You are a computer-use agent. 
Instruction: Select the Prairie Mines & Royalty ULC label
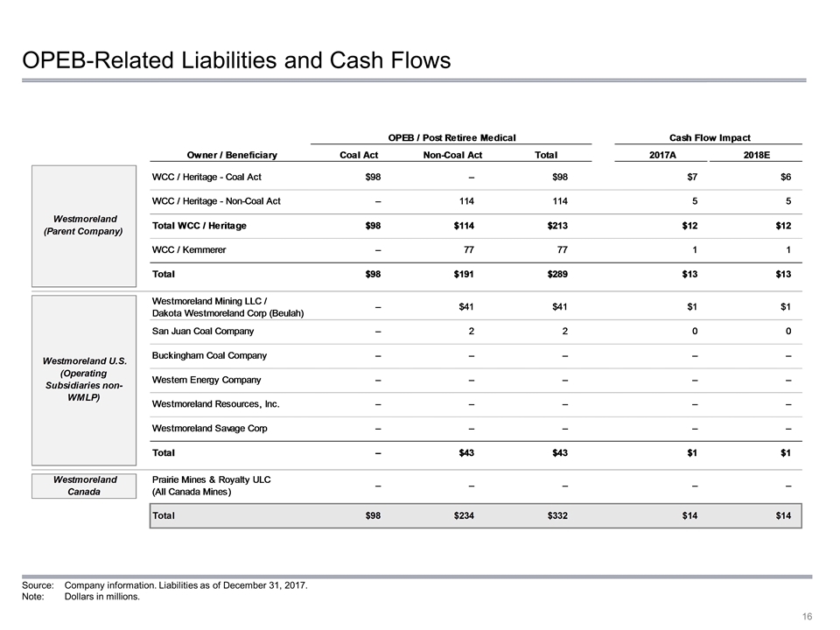tap(212, 479)
